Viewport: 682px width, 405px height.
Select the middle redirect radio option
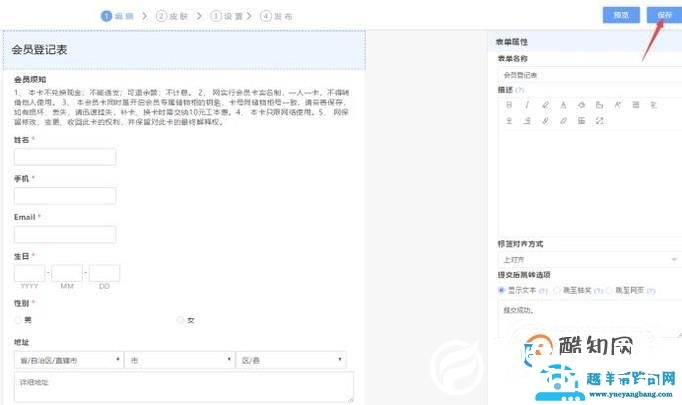557,290
